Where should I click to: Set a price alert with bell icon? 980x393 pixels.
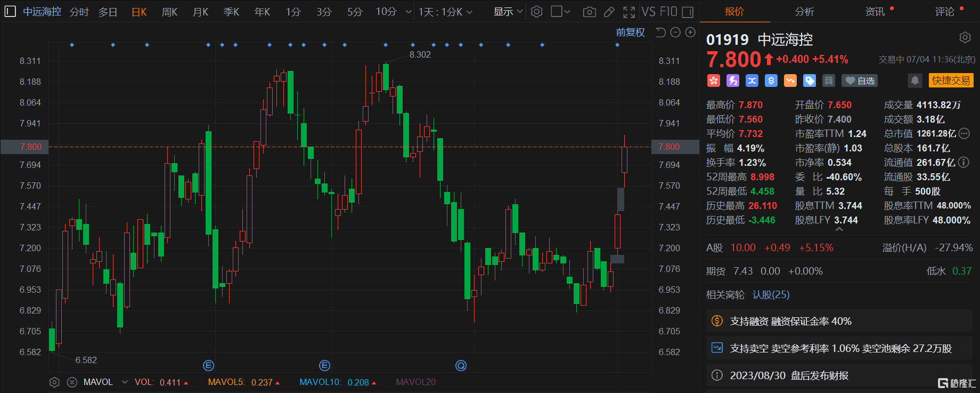(x=914, y=81)
